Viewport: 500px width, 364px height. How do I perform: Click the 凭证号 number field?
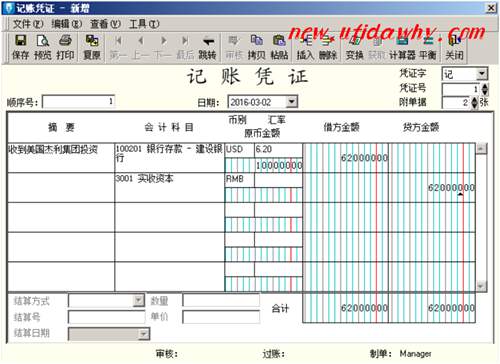462,89
